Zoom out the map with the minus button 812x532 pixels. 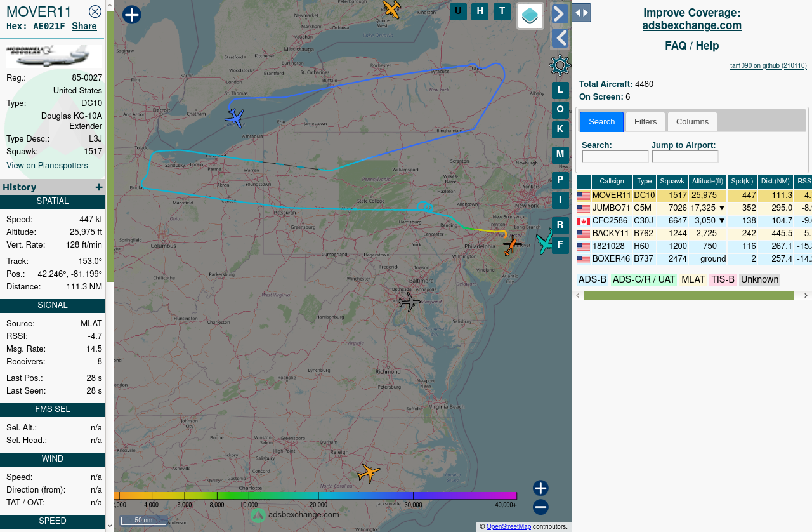coord(540,507)
